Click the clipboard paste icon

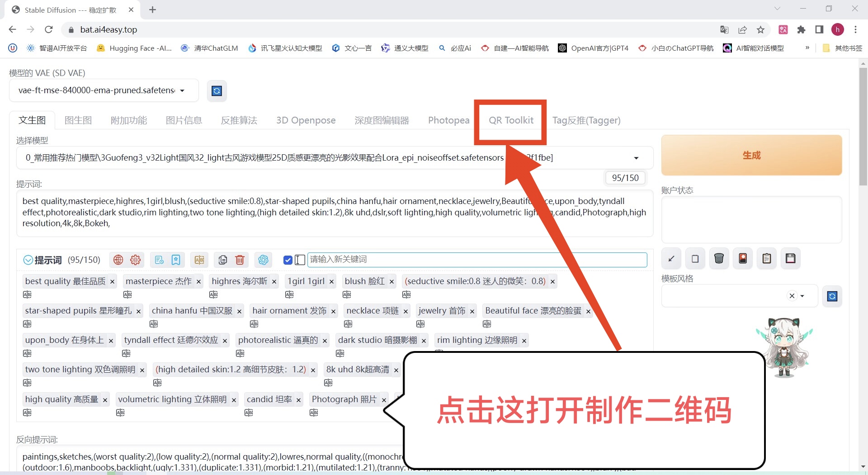(767, 258)
